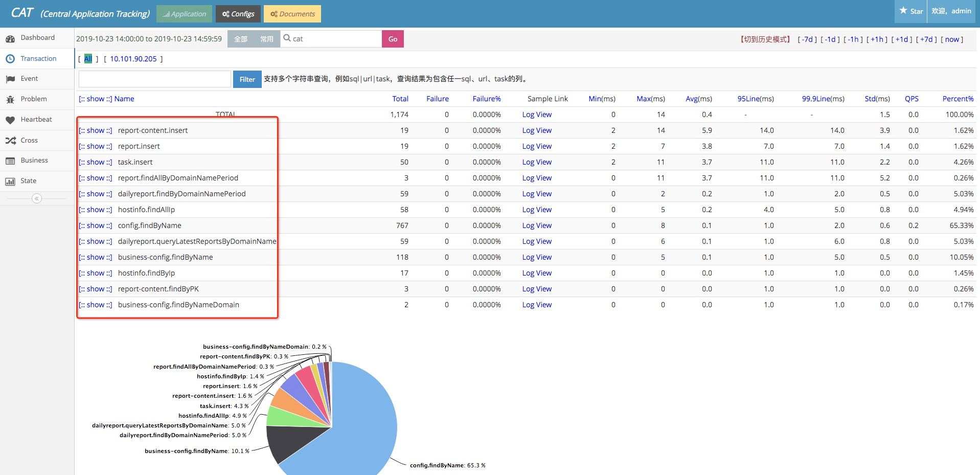Select IP 10.101.90.205
The width and height of the screenshot is (980, 475).
[x=133, y=59]
